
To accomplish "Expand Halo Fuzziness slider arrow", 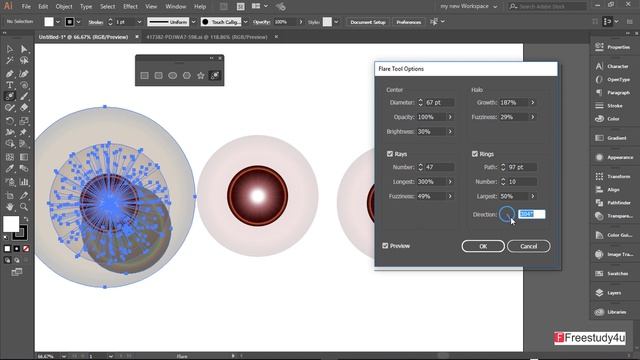I will coord(533,117).
